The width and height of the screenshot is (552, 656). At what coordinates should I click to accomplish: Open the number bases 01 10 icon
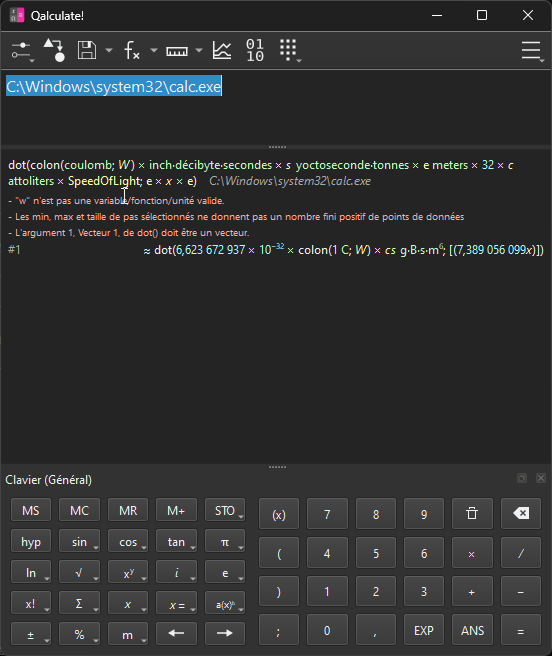[255, 50]
